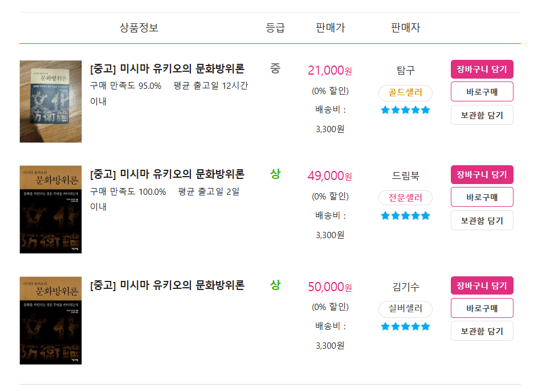Add 김기수 seller's book to cart
Screen dimensions: 550x392
click(482, 285)
